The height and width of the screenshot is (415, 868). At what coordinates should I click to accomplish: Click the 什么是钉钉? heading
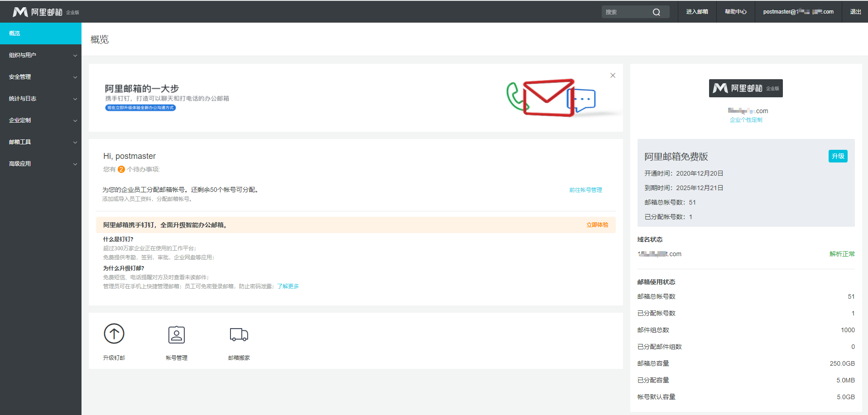[x=118, y=239]
